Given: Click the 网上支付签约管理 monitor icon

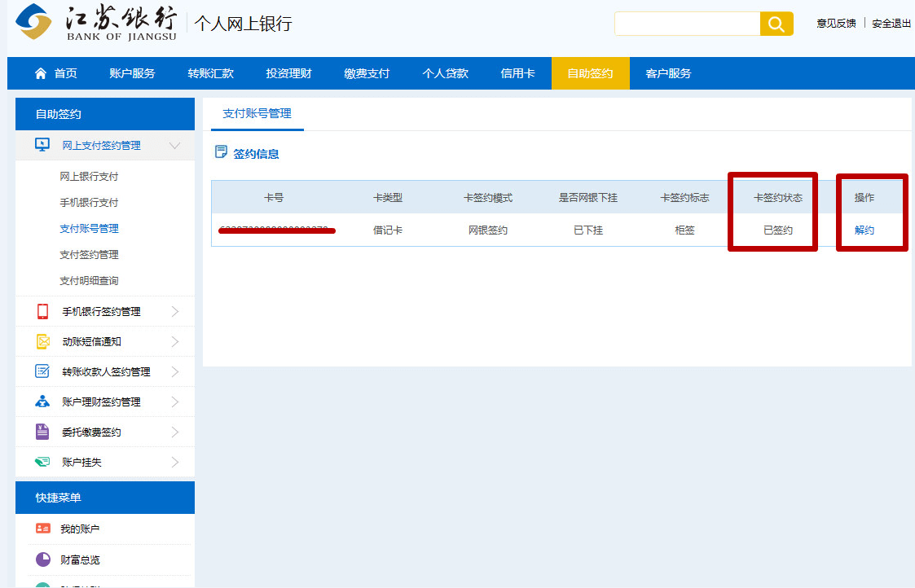Looking at the screenshot, I should (42, 145).
